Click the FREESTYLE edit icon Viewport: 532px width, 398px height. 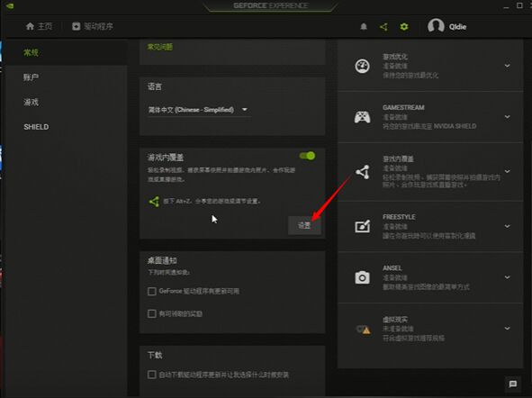[362, 226]
